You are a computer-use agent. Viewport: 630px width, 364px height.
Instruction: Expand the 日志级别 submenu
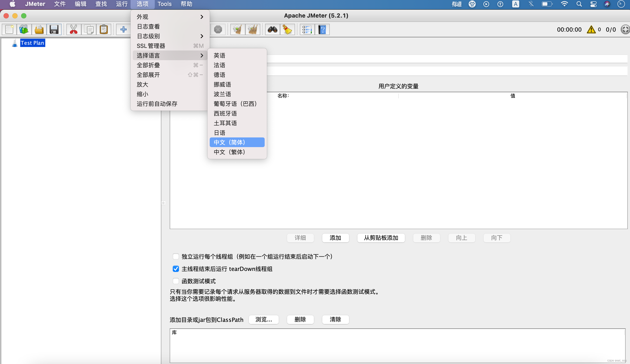[170, 36]
